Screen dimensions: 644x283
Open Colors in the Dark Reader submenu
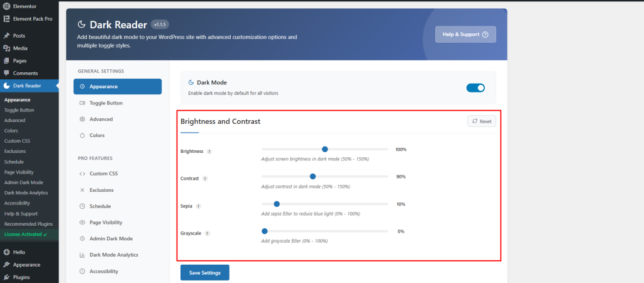pyautogui.click(x=11, y=131)
